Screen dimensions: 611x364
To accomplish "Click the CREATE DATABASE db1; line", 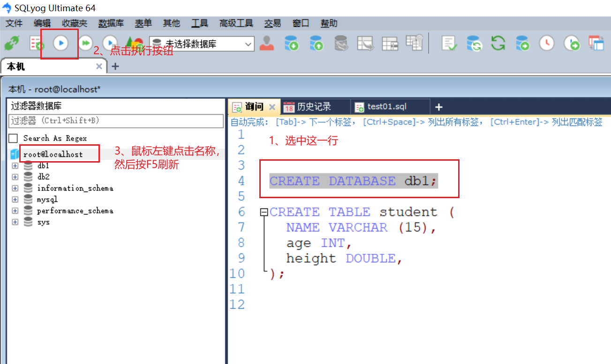I will (354, 181).
